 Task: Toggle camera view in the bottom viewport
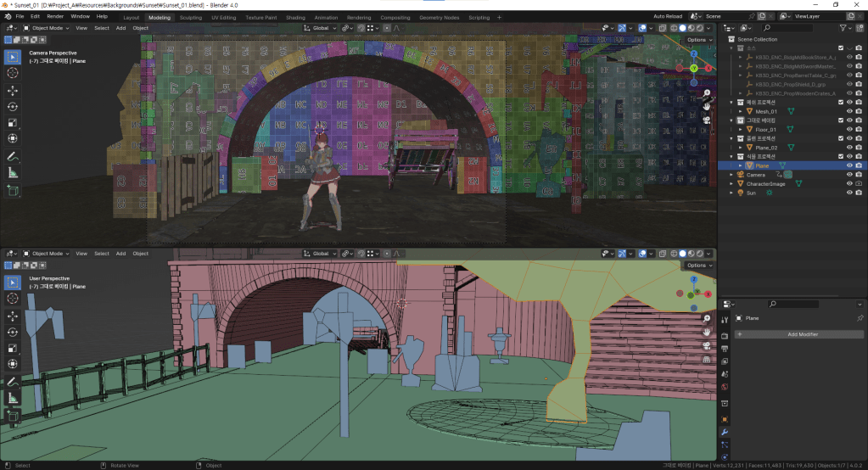[x=707, y=346]
